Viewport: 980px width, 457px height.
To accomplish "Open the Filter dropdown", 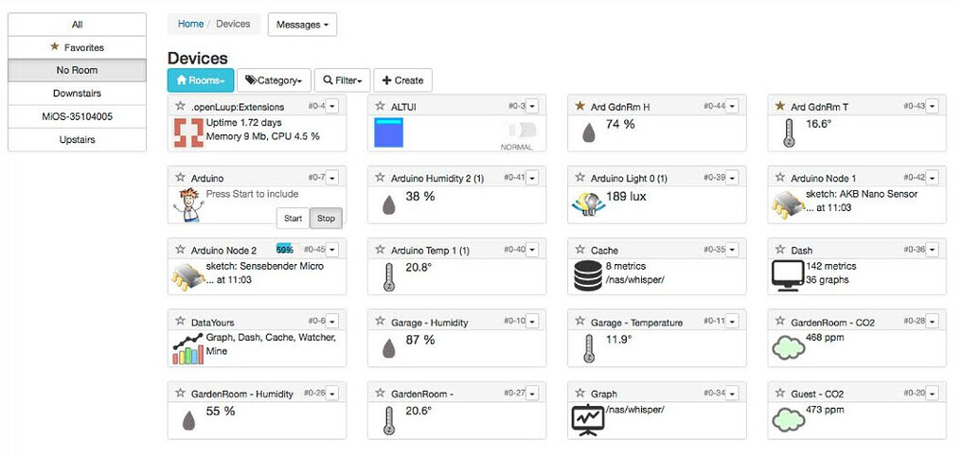I will (x=343, y=79).
